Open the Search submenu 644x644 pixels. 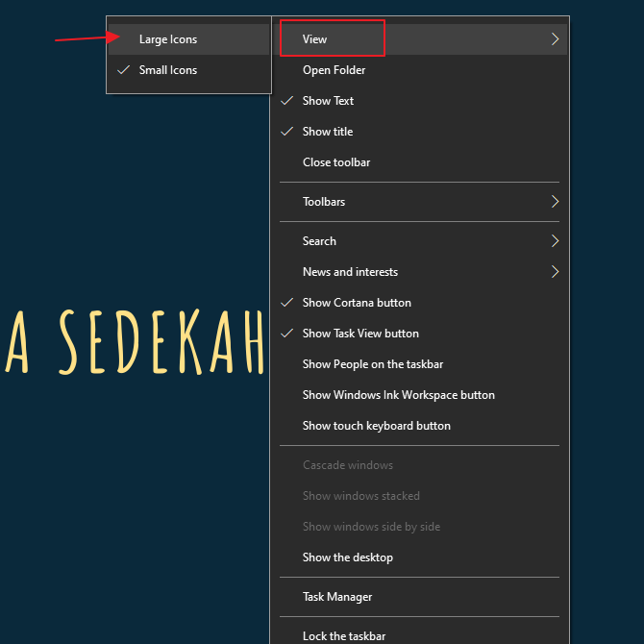coord(319,241)
